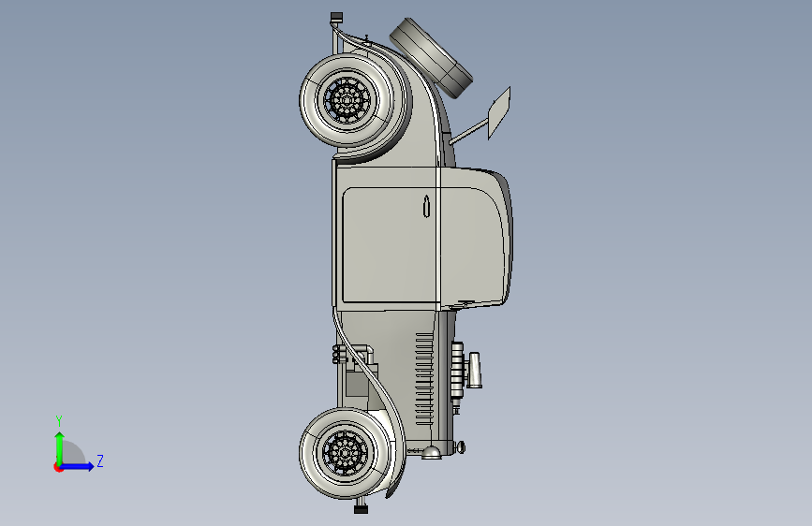Viewport: 812px width, 526px height.
Task: Click the blue Z axis of the triad
Action: (x=77, y=466)
